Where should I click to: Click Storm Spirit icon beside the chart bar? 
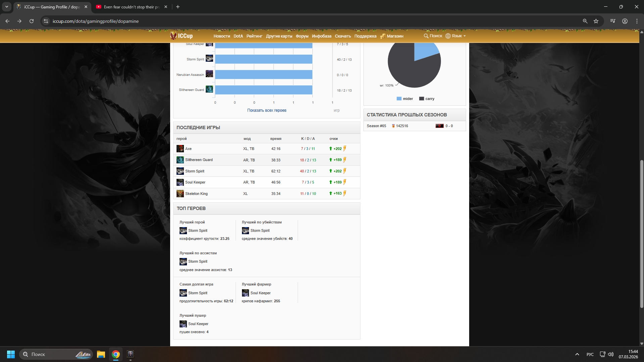[209, 58]
